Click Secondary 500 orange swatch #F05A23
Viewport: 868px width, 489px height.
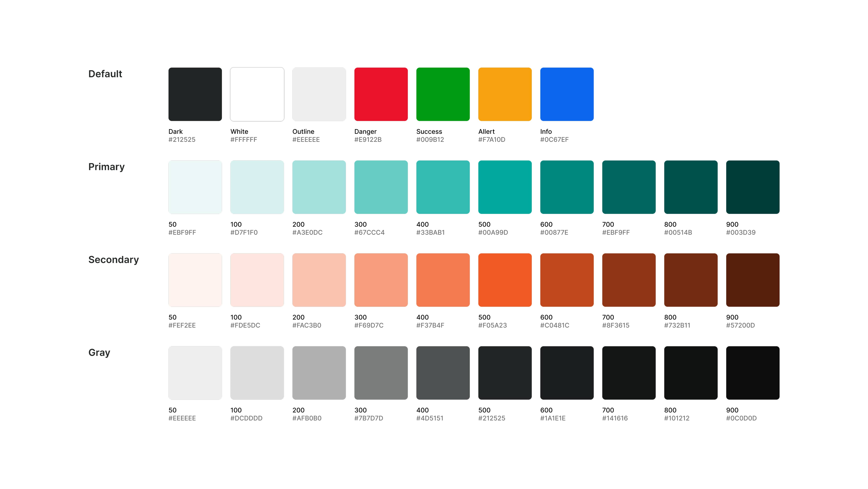(505, 280)
